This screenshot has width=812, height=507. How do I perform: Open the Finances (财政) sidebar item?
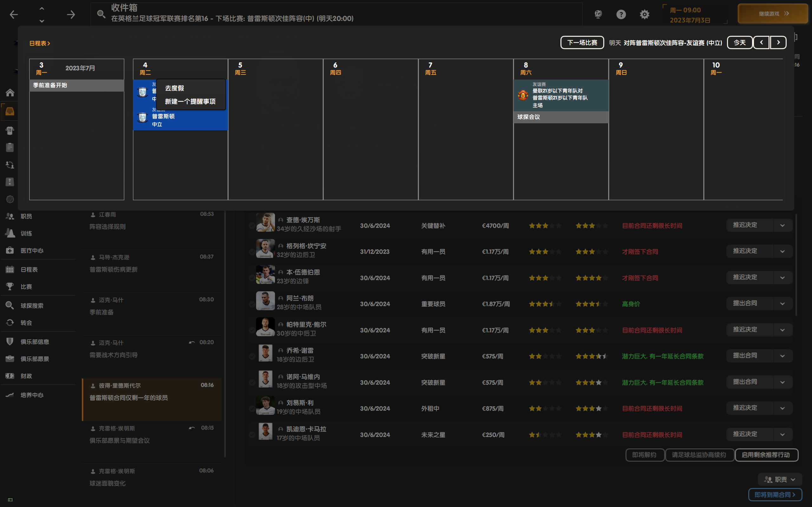(x=26, y=376)
